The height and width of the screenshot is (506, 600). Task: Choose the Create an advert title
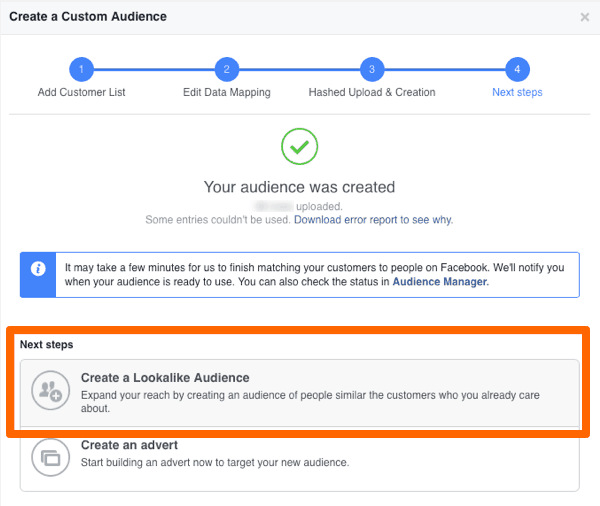pyautogui.click(x=129, y=445)
